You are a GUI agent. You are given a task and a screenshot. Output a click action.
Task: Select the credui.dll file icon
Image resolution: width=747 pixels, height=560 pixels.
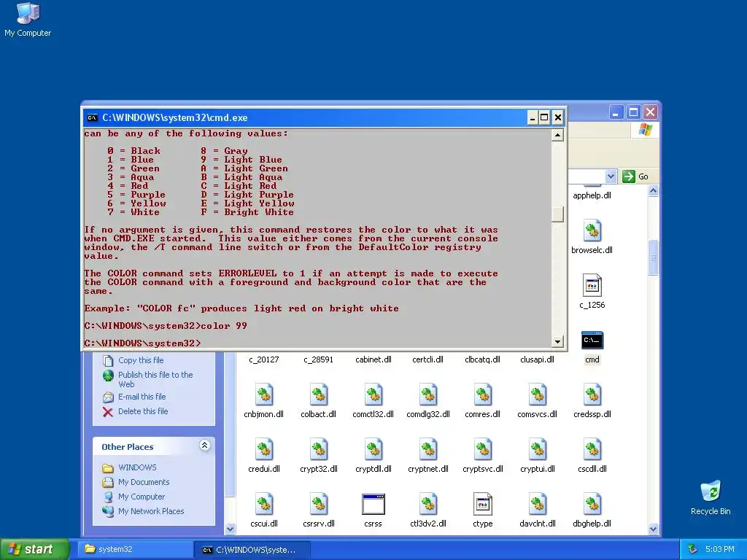coord(264,450)
